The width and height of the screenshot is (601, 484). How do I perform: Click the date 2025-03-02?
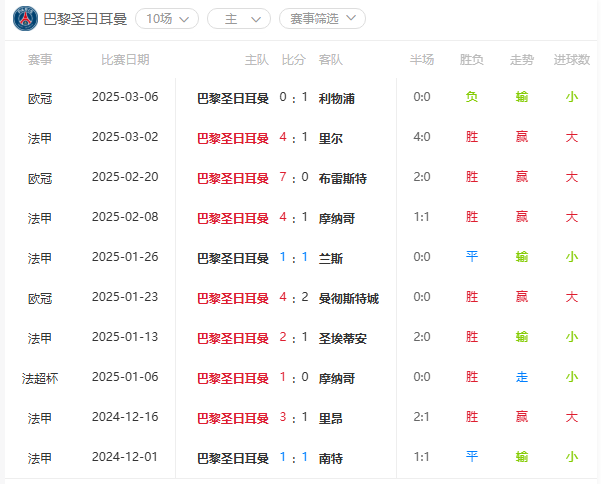click(x=125, y=137)
